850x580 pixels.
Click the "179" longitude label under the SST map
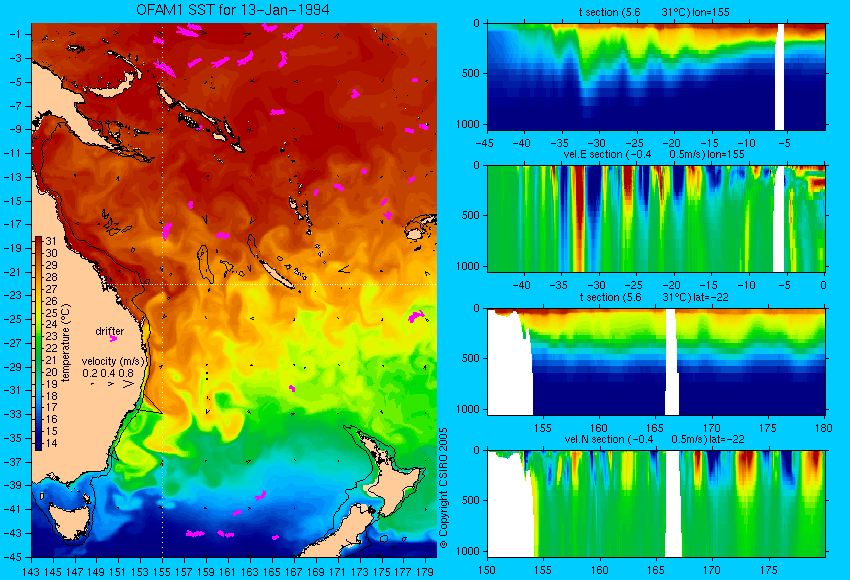click(x=425, y=572)
